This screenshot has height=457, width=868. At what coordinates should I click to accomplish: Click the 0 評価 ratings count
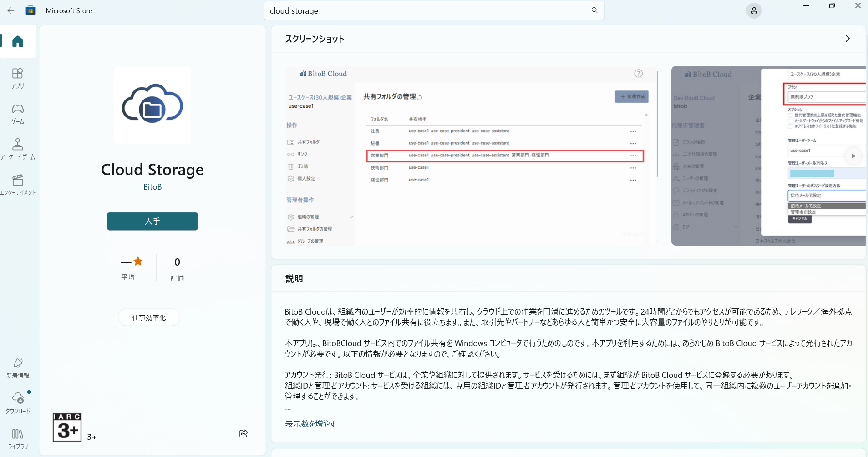coord(177,268)
